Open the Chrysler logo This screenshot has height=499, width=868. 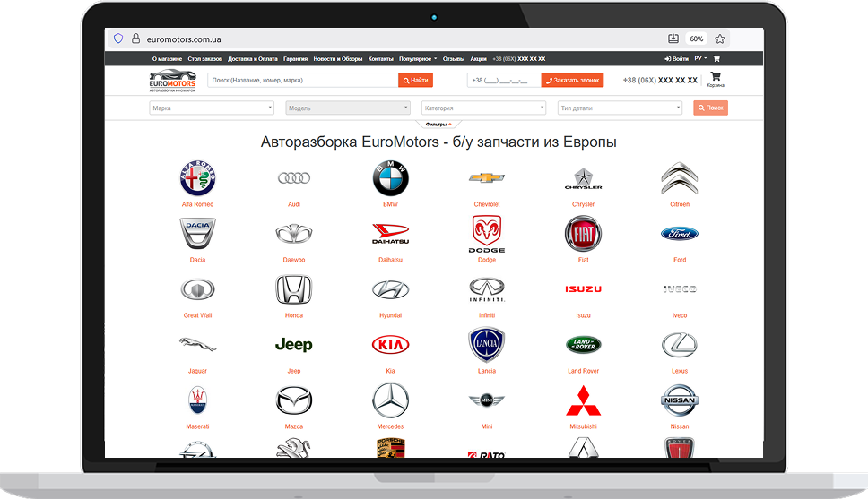pyautogui.click(x=583, y=179)
